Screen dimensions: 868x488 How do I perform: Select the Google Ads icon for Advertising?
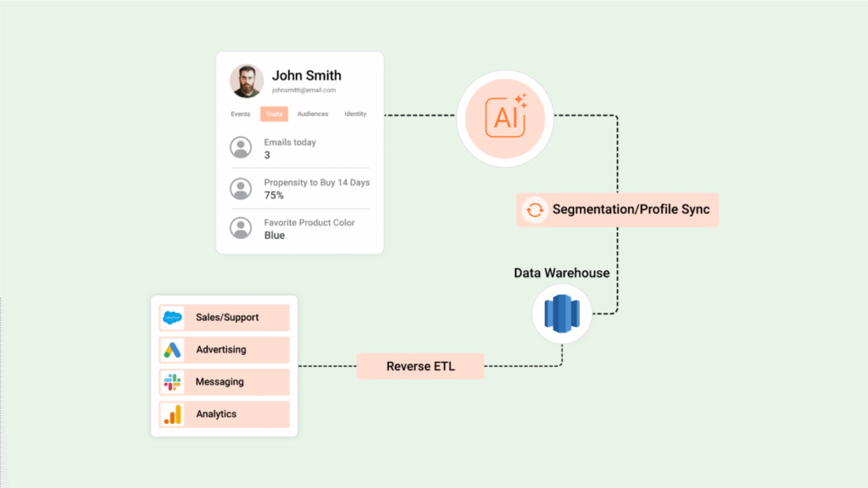pyautogui.click(x=173, y=350)
